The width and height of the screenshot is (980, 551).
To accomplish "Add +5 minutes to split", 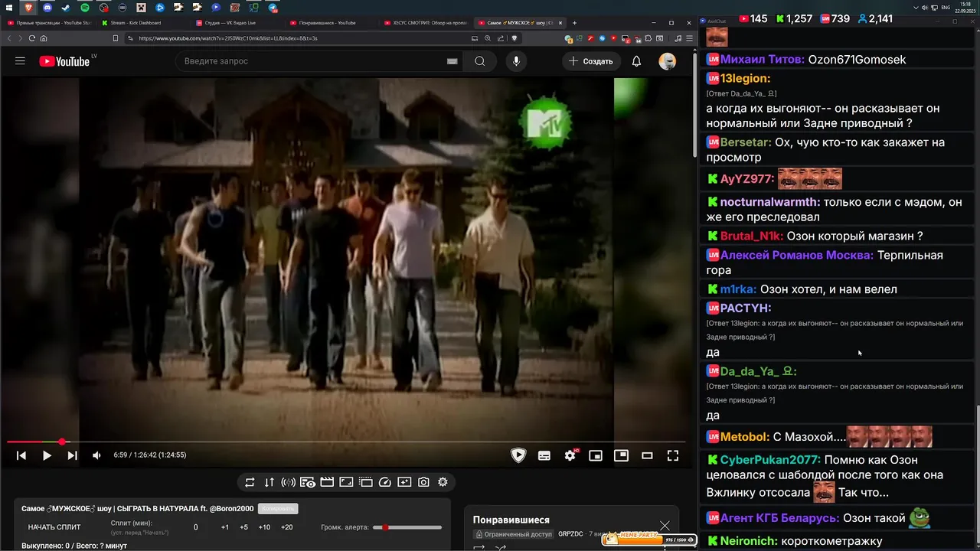I will [x=243, y=527].
